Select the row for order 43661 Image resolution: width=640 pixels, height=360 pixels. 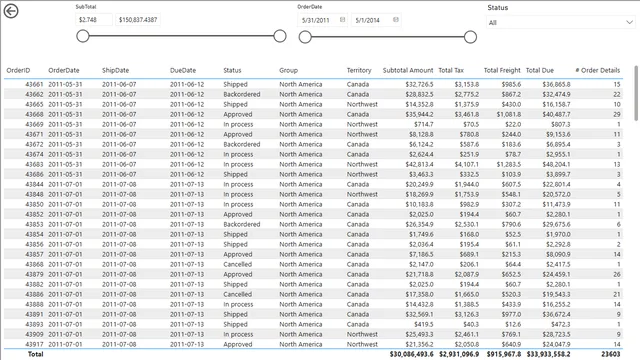[313, 84]
